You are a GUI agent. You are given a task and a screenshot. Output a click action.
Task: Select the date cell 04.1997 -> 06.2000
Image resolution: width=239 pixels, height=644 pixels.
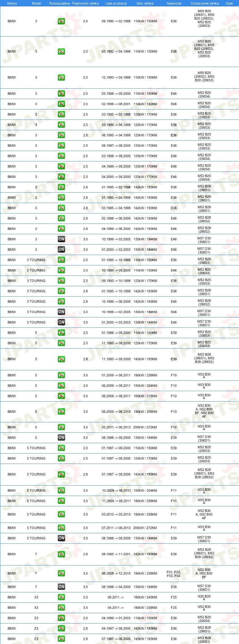[x=116, y=629]
